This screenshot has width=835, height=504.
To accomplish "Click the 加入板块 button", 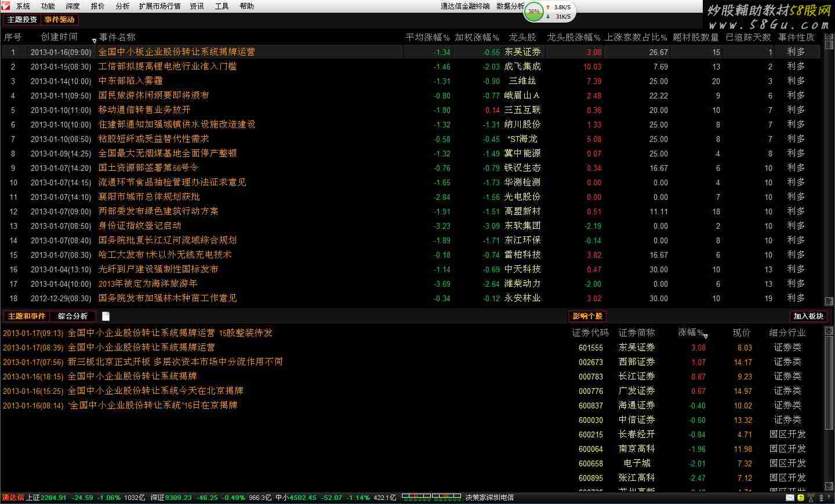I will click(x=808, y=316).
